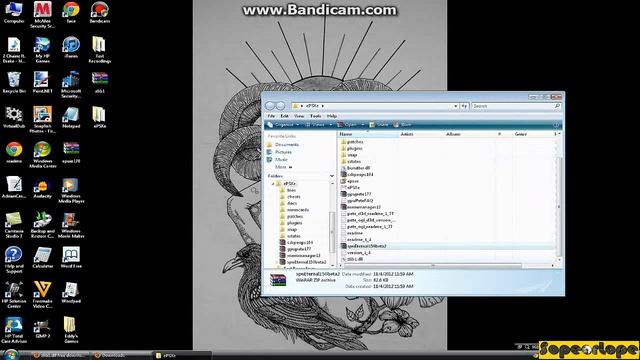Select Eddy's Games folder on the desktop
The height and width of the screenshot is (360, 640).
[x=71, y=330]
